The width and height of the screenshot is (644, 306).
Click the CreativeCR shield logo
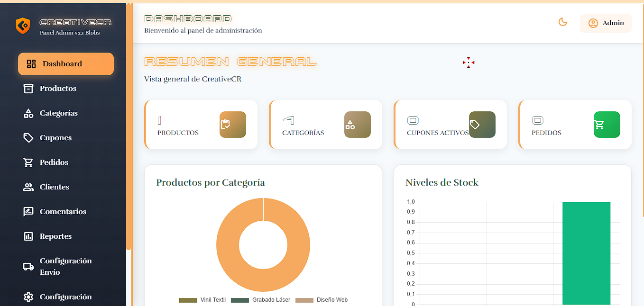(x=23, y=26)
